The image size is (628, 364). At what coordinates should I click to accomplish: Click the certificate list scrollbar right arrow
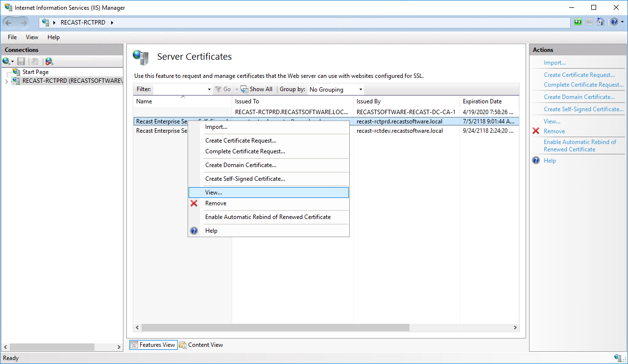[515, 327]
